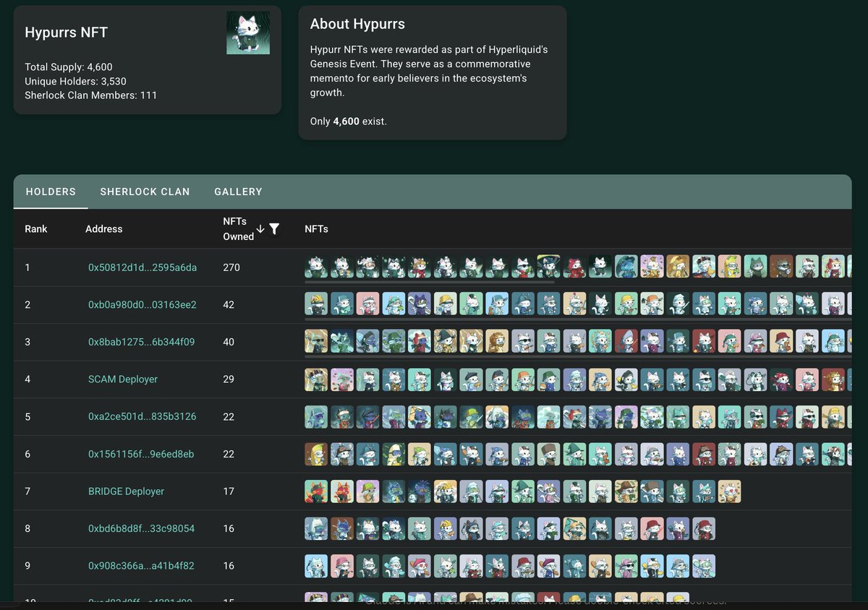Open the SHERLOCK CLAN tab
Screen dimensions: 868x610
coord(145,192)
